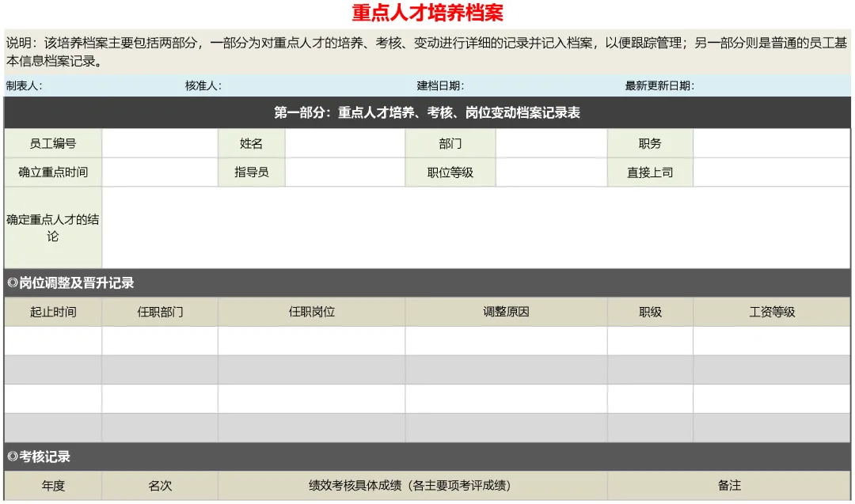Select the 说明 description paragraph
This screenshot has height=504, width=855.
[427, 51]
